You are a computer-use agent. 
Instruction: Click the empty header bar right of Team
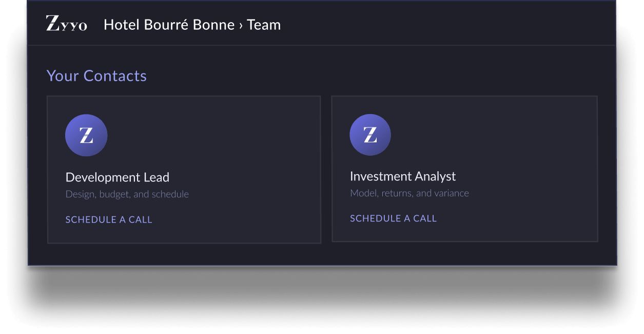click(446, 24)
